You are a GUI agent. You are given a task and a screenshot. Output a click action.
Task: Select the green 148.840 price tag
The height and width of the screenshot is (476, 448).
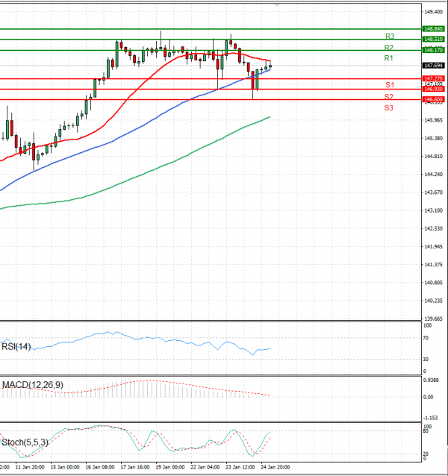point(433,29)
